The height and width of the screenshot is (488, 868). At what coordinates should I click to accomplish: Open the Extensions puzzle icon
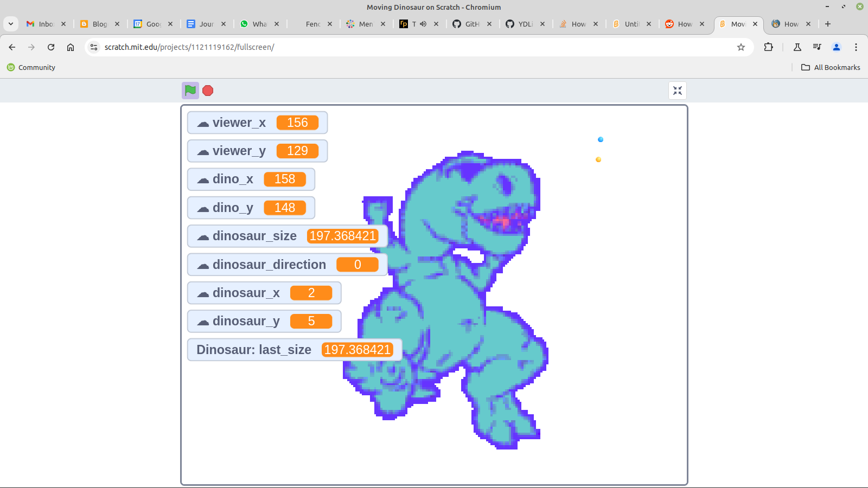point(768,47)
